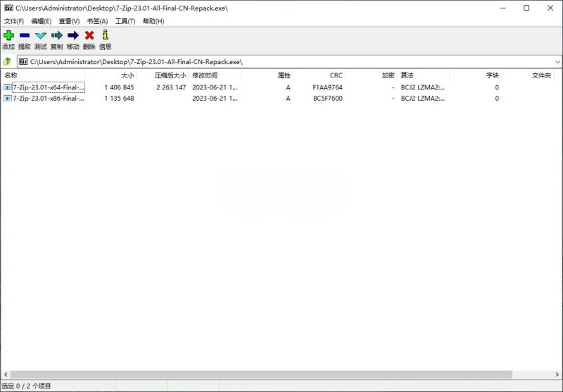This screenshot has width=563, height=392.
Task: Sort by 压缩后大小 column header
Action: point(163,75)
